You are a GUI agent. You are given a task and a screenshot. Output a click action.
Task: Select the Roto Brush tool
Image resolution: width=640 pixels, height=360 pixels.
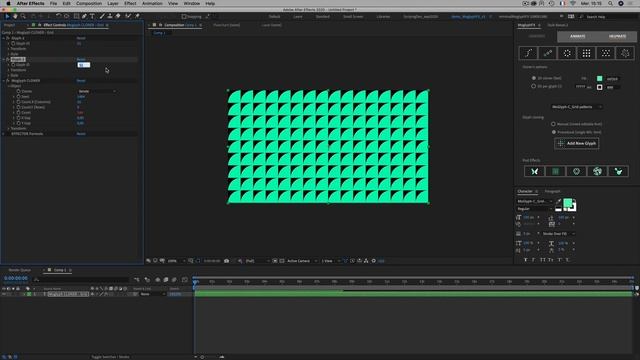(128, 16)
